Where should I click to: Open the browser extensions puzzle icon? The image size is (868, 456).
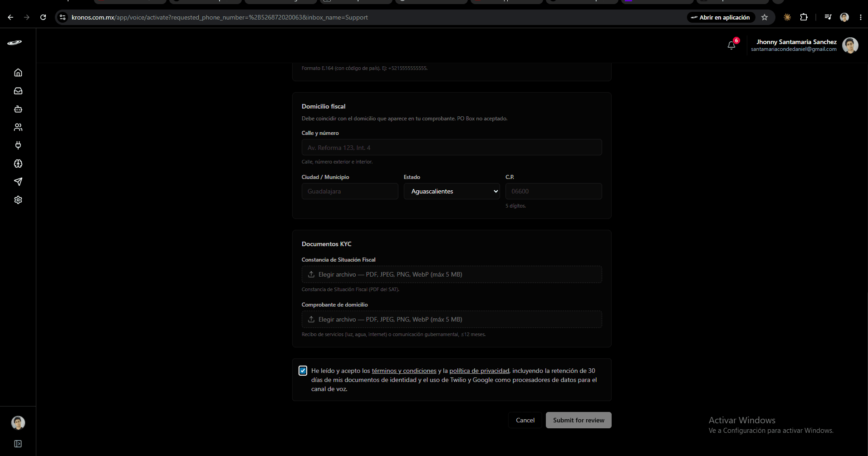point(804,17)
